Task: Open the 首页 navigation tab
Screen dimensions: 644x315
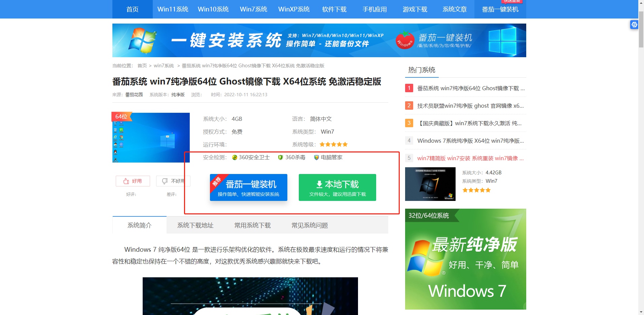Action: pyautogui.click(x=132, y=9)
